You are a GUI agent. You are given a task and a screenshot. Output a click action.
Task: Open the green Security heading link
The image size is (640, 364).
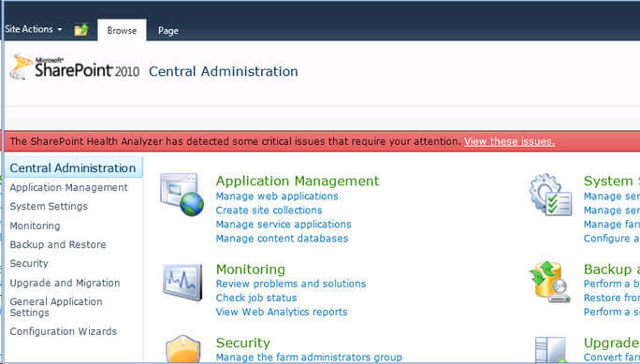click(x=243, y=342)
